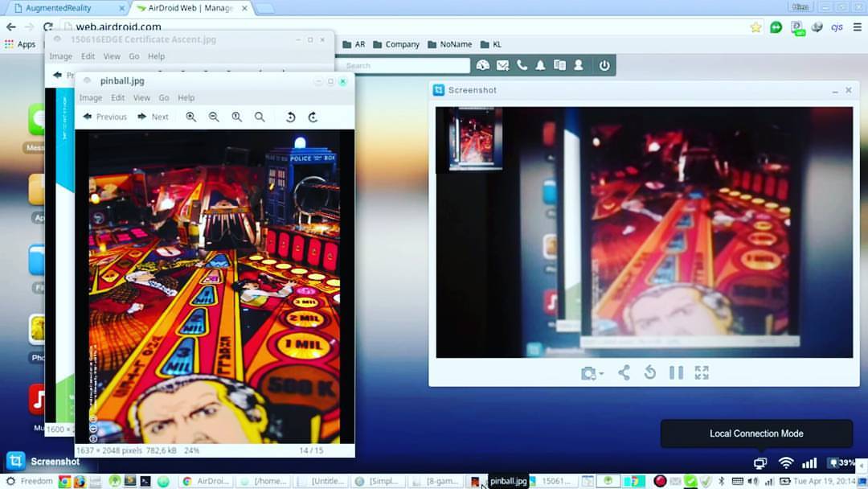Rotate the AirDroid screenshot view
The image size is (868, 489).
(x=650, y=372)
